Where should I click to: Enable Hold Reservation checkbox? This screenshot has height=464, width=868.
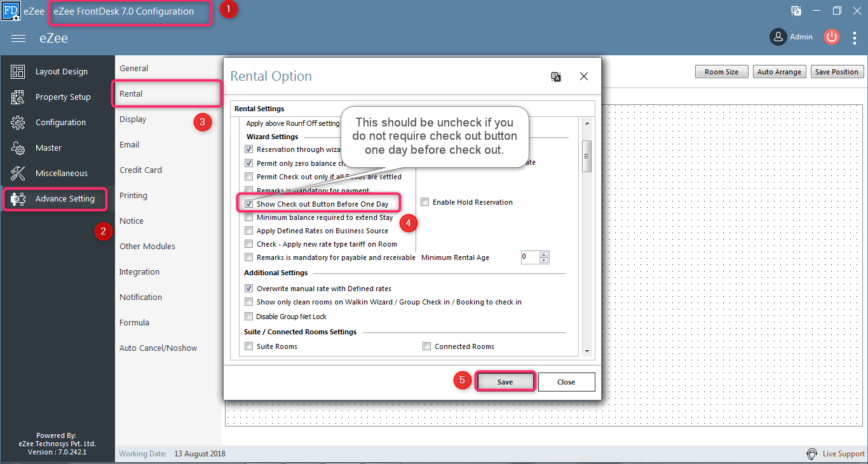coord(425,202)
